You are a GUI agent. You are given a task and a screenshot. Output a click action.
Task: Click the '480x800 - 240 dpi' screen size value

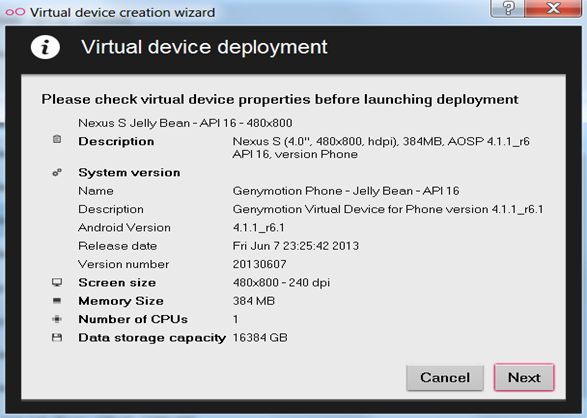tap(281, 283)
